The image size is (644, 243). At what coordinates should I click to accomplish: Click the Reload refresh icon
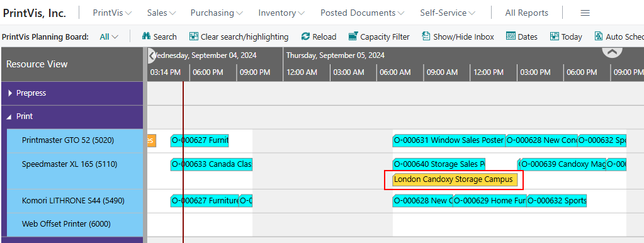[x=305, y=37]
